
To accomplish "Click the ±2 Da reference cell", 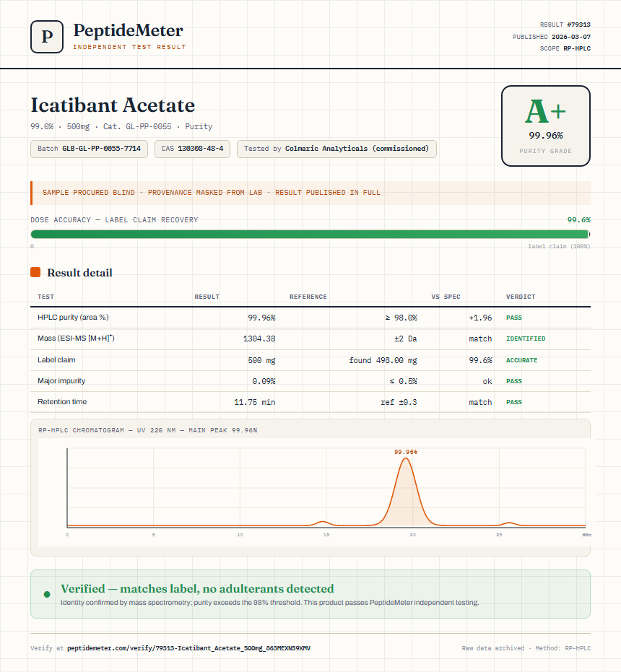I will (x=406, y=339).
